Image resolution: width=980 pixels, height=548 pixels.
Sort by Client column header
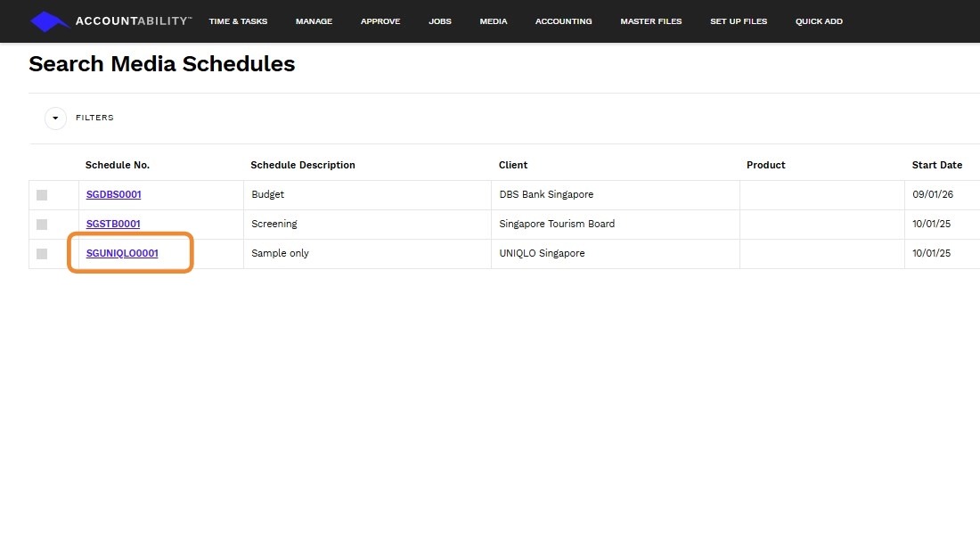click(513, 165)
